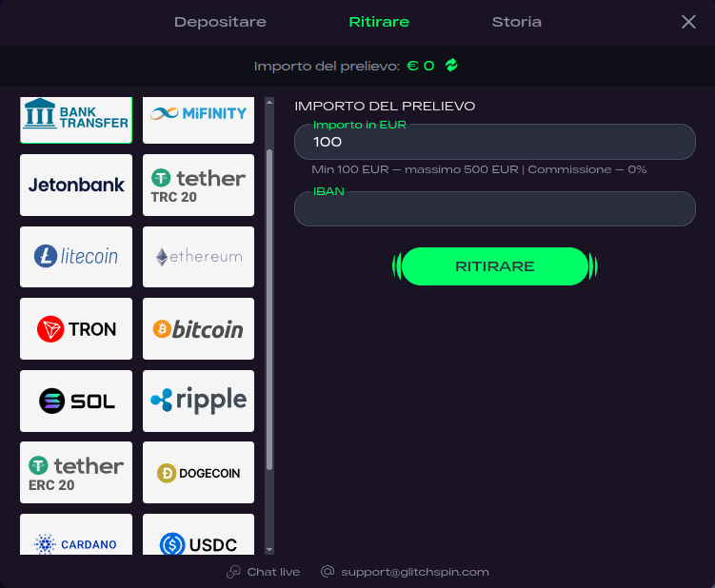The width and height of the screenshot is (715, 588).
Task: Choose Dogecoin withdrawal method
Action: click(198, 473)
